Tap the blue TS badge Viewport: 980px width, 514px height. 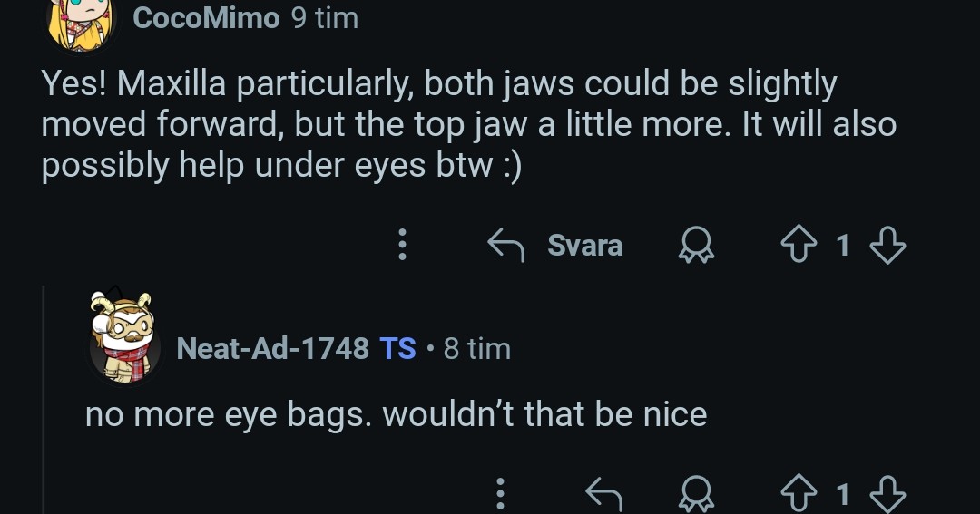(397, 348)
